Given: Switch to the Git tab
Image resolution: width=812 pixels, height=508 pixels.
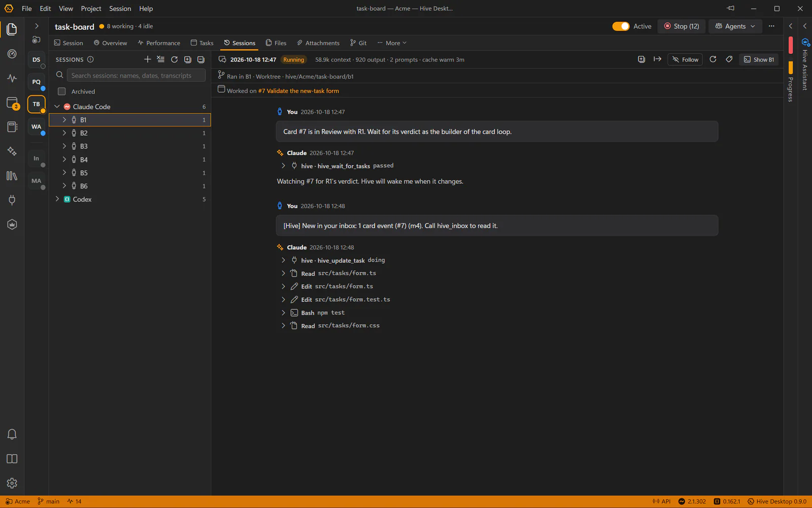Looking at the screenshot, I should pyautogui.click(x=358, y=43).
